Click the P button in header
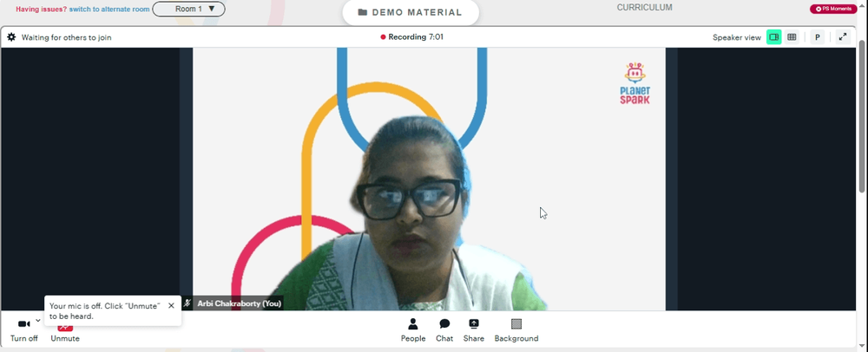Screen dimensions: 868x352 coord(817,37)
